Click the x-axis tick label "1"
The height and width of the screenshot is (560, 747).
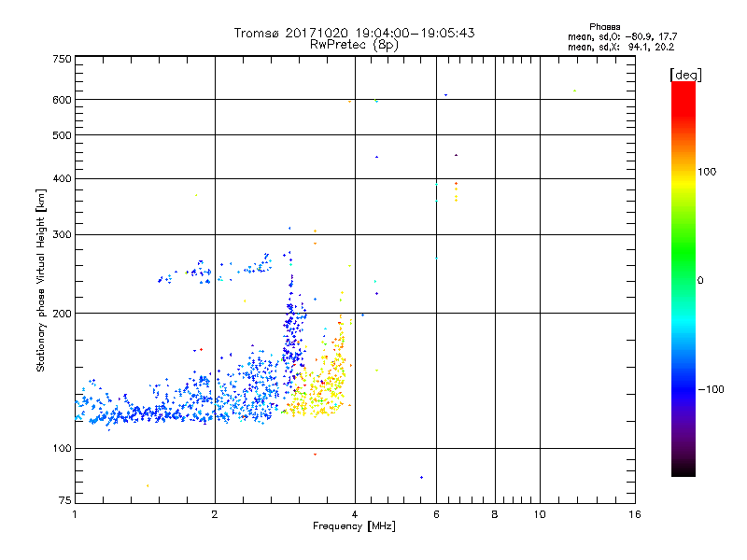(75, 514)
